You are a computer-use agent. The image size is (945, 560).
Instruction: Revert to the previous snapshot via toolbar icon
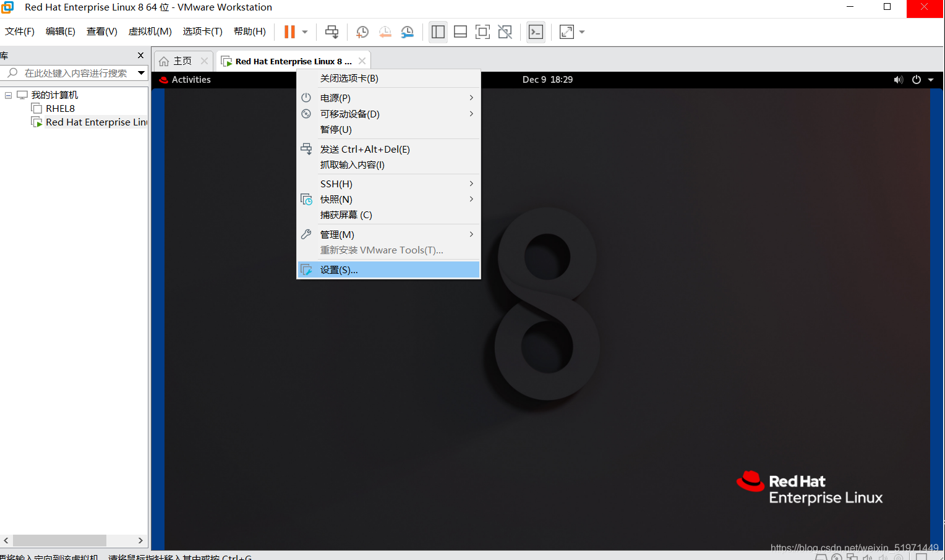pyautogui.click(x=385, y=32)
